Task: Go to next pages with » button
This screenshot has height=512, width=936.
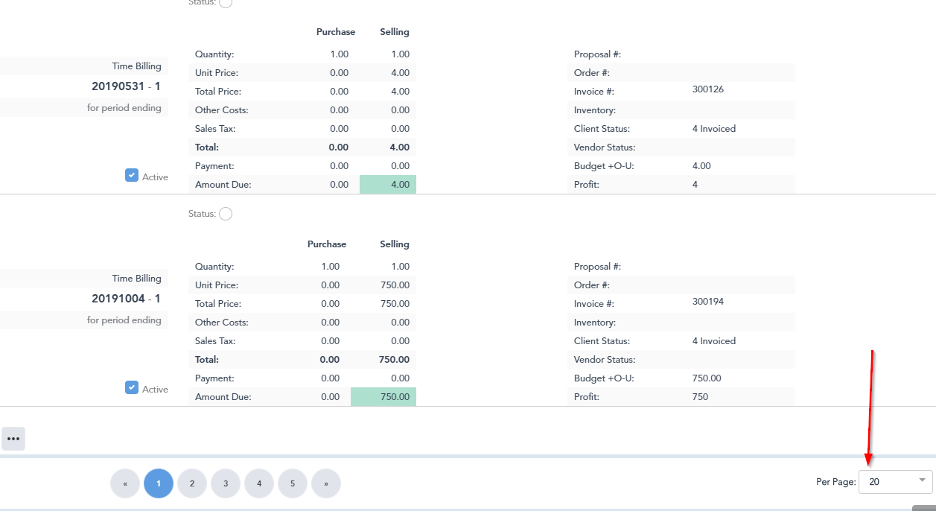Action: (326, 483)
